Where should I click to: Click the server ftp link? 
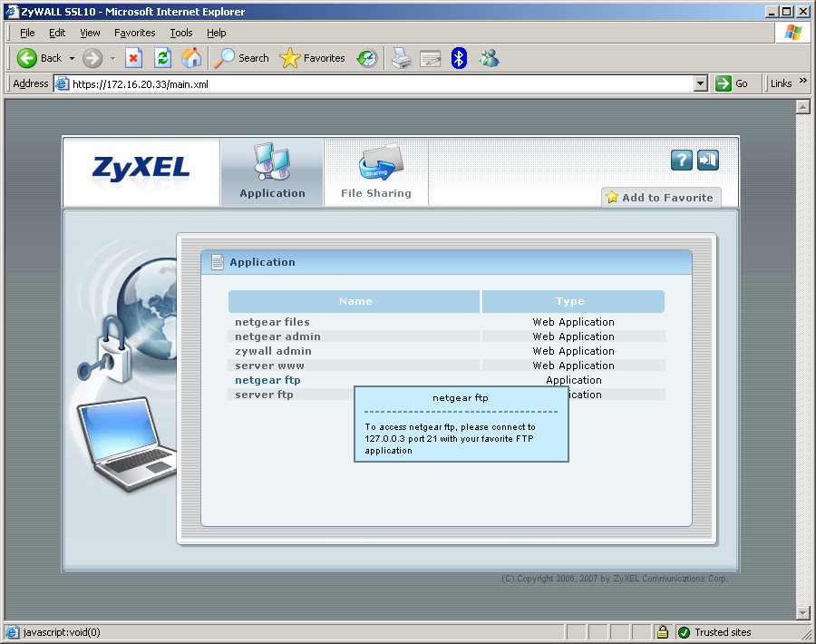click(x=264, y=395)
